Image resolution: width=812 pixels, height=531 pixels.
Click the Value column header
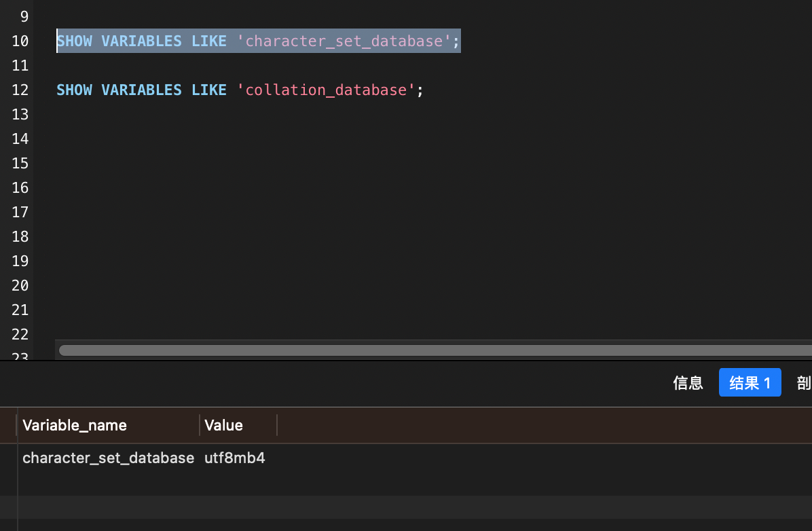click(x=224, y=426)
